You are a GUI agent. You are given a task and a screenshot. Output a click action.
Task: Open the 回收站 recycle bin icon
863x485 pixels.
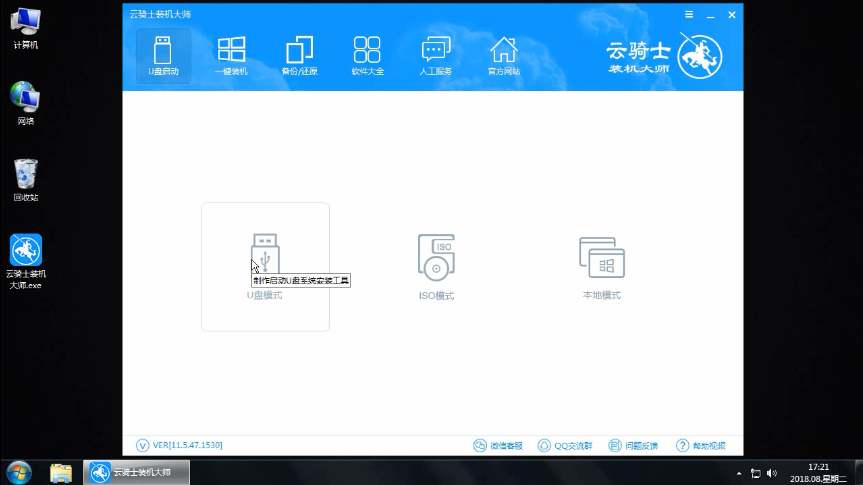pyautogui.click(x=25, y=180)
